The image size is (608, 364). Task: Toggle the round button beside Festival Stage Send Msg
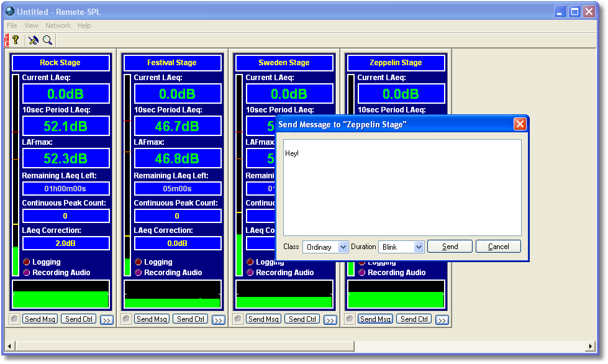(126, 319)
